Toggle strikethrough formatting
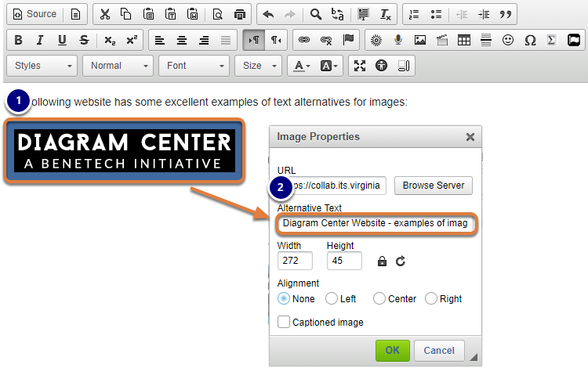This screenshot has height=368, width=588. coord(85,40)
